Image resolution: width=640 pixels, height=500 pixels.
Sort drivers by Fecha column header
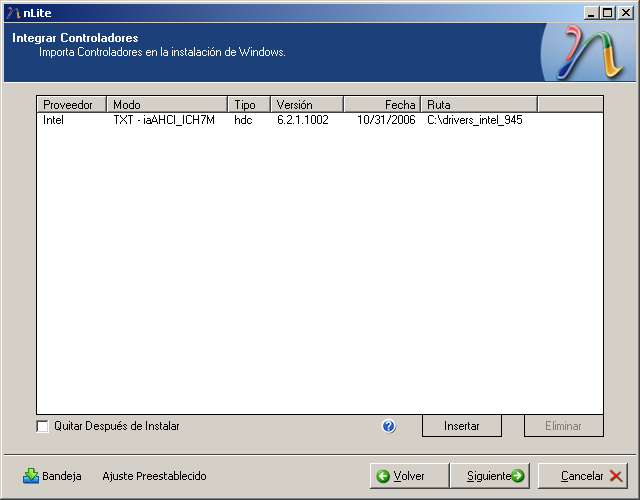pos(382,104)
